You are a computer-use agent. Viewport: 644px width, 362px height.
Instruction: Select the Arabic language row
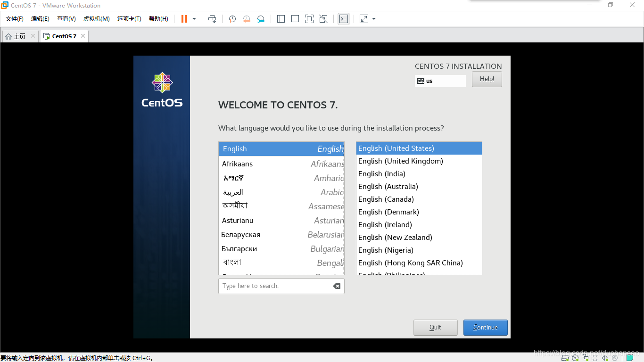point(281,192)
